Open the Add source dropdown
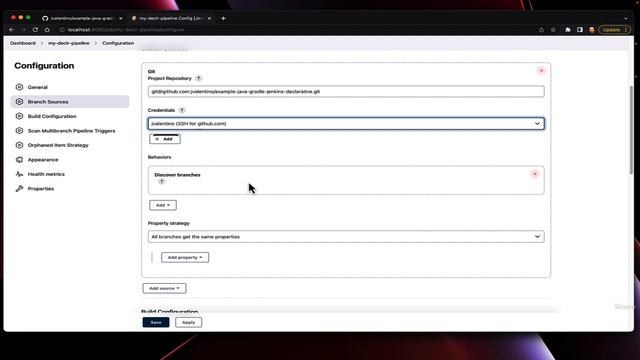This screenshot has height=360, width=640. (x=164, y=288)
